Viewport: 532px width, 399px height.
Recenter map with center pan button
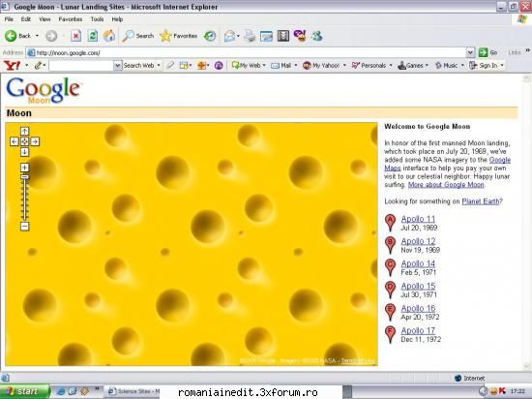[24, 141]
